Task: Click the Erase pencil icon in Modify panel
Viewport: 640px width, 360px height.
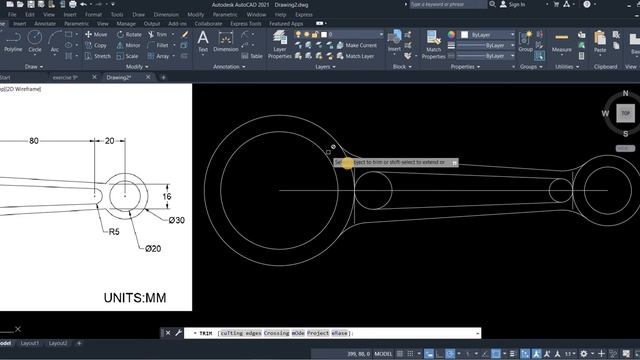Action: coord(185,35)
